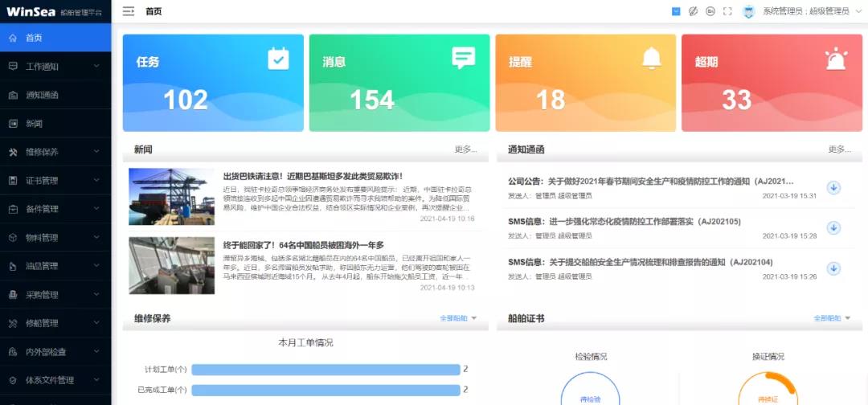
Task: Click the fullscreen icon in top bar
Action: click(x=727, y=11)
